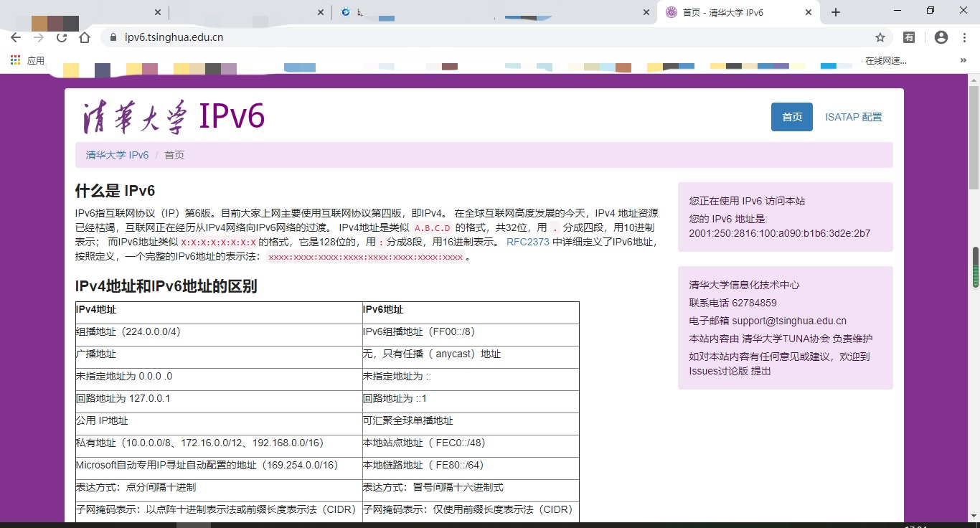
Task: Open the 应用 apps shortcut
Action: point(27,61)
